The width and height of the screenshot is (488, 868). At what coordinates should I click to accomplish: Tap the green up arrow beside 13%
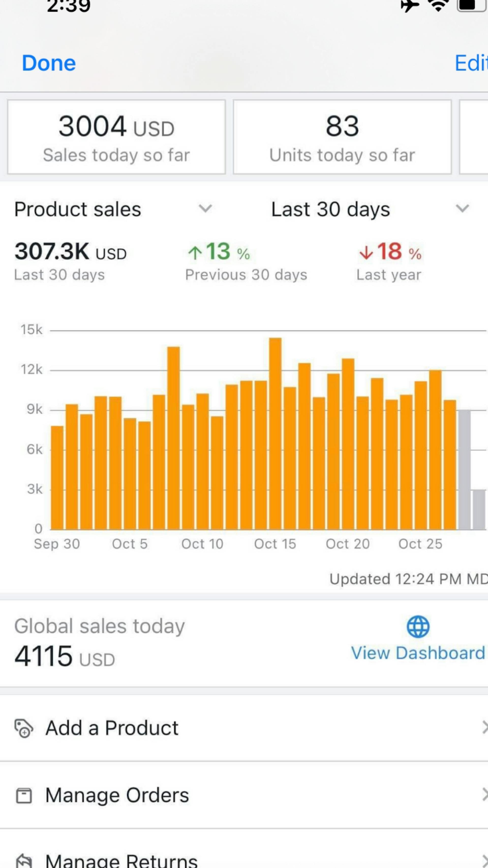point(195,252)
